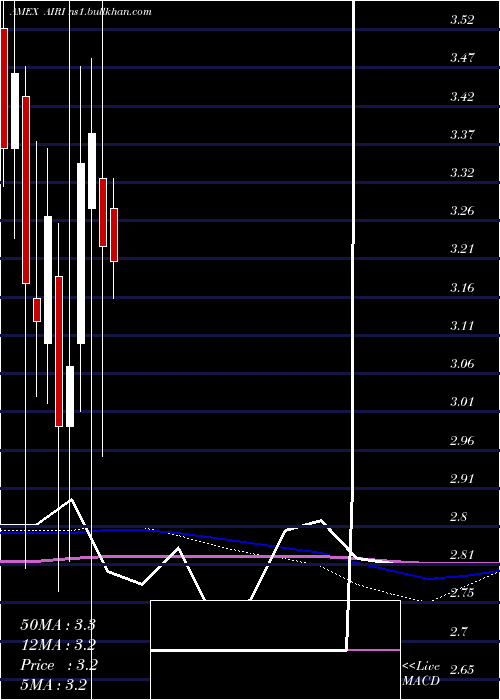Click the '<<Live MACD' label

click(x=421, y=674)
